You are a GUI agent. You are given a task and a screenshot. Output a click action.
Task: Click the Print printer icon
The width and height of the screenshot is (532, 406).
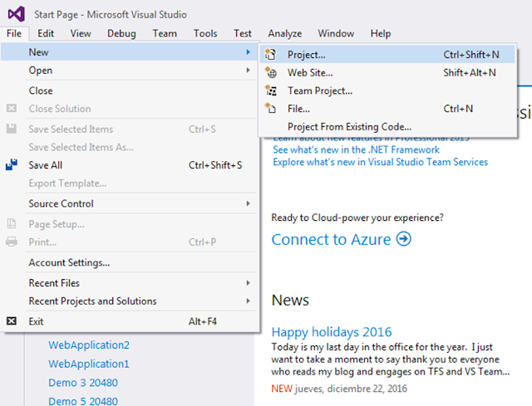[x=12, y=242]
